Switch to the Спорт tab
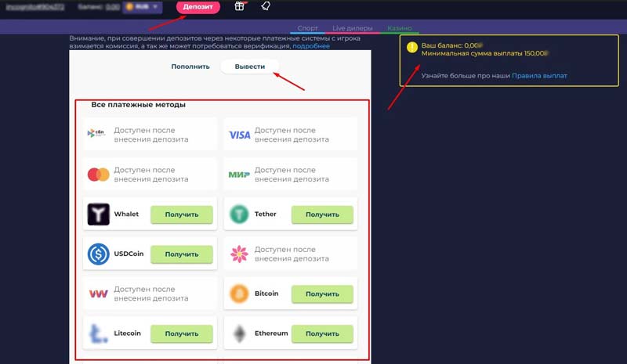The image size is (627, 364). (x=308, y=28)
